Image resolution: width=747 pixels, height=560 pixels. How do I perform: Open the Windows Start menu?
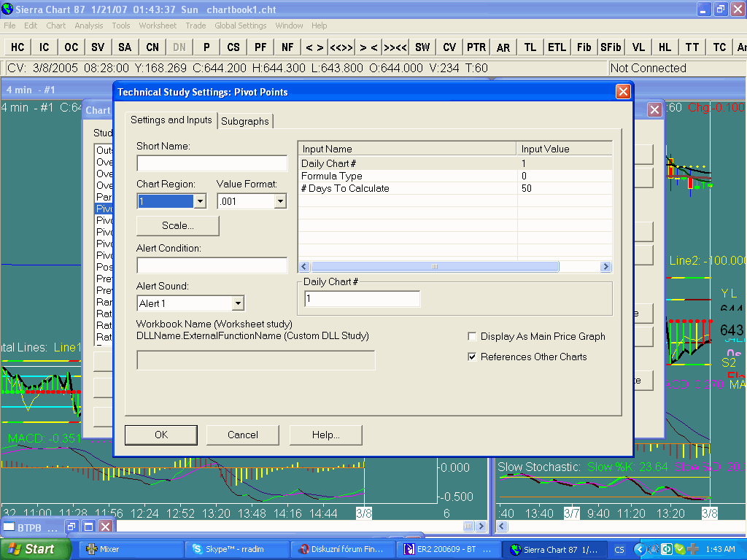35,549
